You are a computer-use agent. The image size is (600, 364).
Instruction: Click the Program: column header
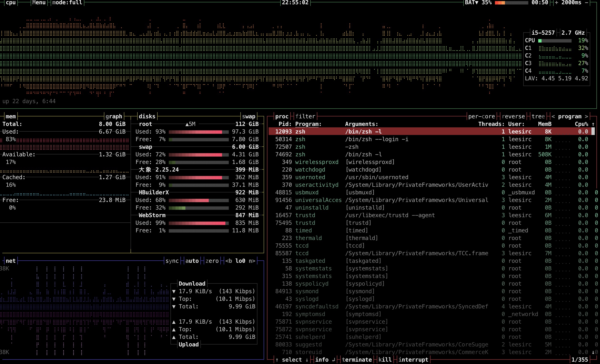(x=308, y=124)
